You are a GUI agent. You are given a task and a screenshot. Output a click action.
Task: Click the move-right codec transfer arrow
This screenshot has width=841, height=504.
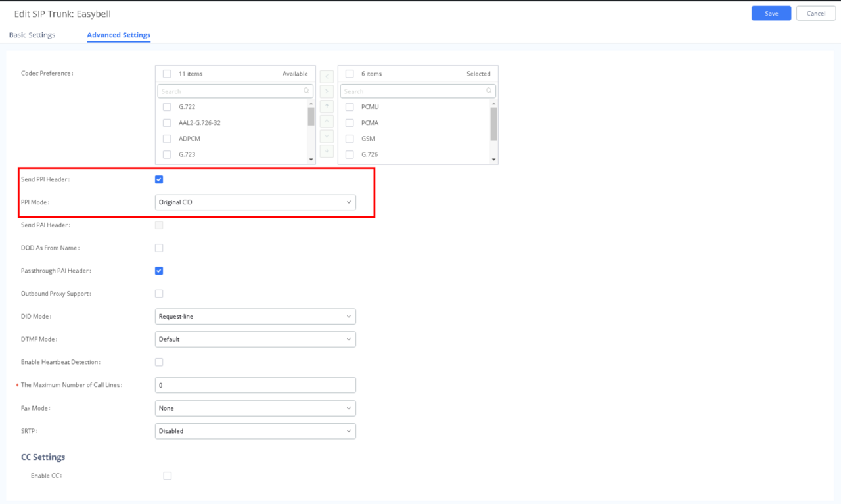pos(327,91)
